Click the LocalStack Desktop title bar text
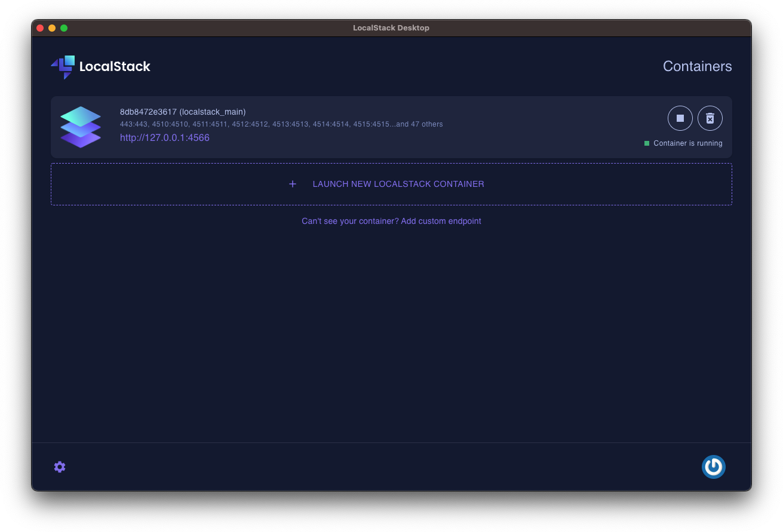The image size is (783, 532). click(x=391, y=27)
